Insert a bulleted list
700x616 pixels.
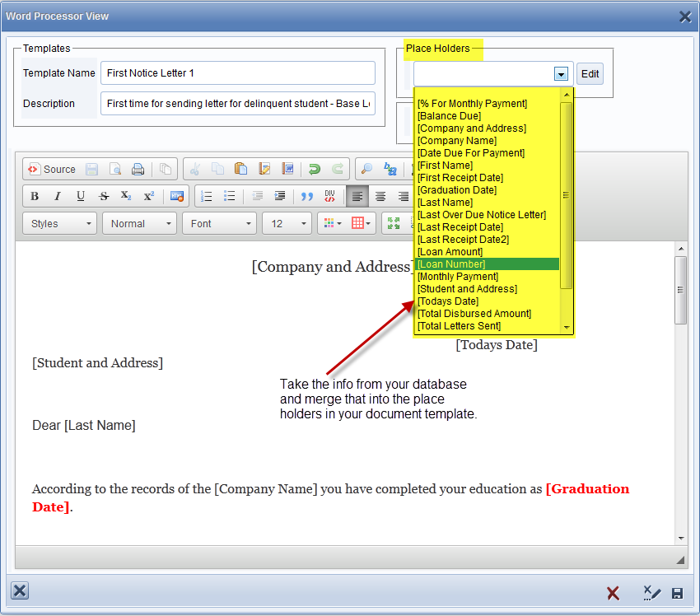coord(230,196)
